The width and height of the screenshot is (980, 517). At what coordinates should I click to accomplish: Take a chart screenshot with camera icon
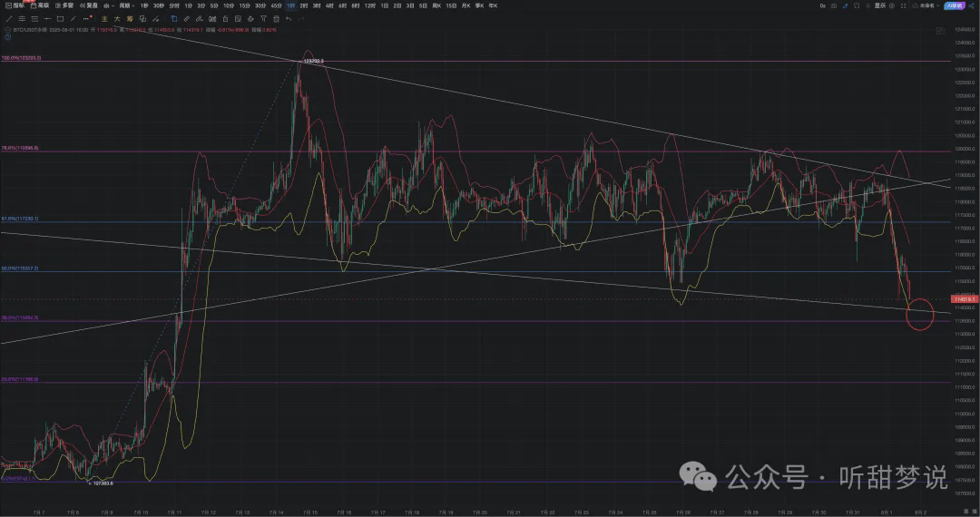834,5
